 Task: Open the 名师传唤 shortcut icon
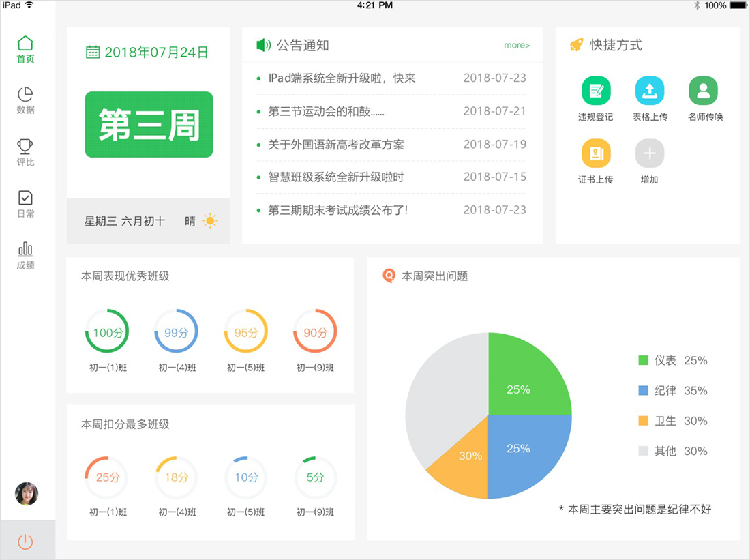point(703,91)
